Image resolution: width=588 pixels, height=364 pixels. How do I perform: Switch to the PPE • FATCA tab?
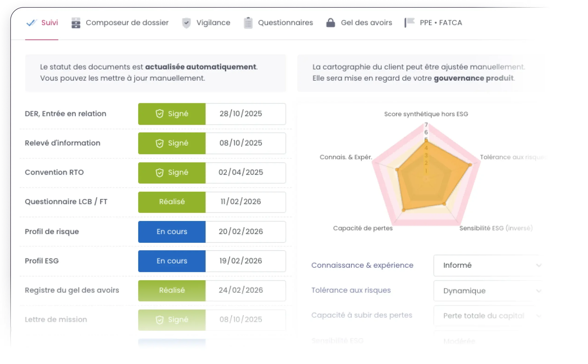[x=441, y=23]
